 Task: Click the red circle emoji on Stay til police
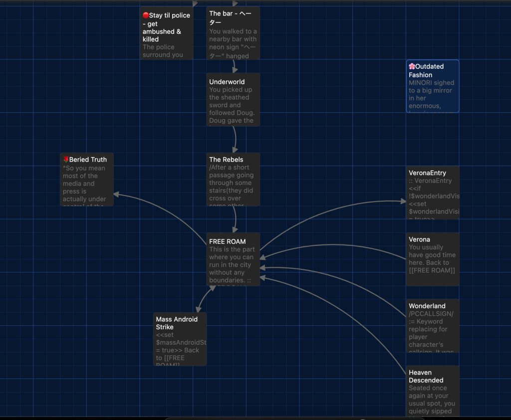tap(146, 15)
